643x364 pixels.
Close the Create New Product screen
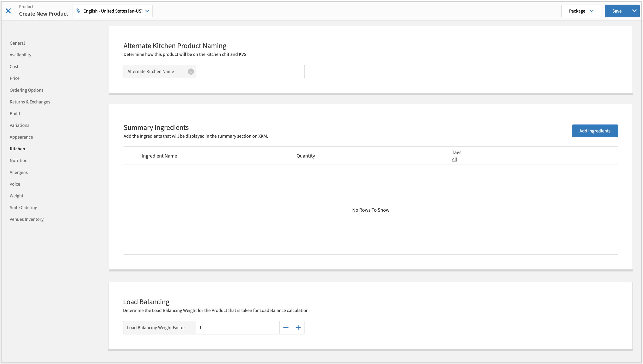[x=8, y=11]
